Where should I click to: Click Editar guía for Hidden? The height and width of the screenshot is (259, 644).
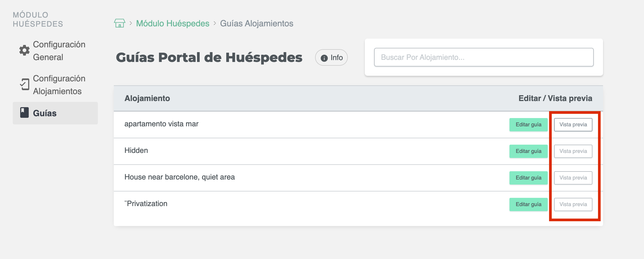528,151
